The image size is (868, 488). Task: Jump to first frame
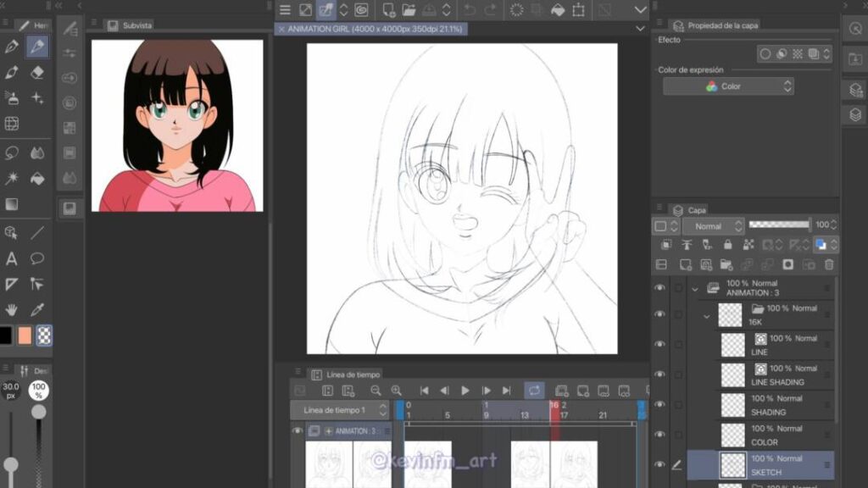pyautogui.click(x=424, y=391)
